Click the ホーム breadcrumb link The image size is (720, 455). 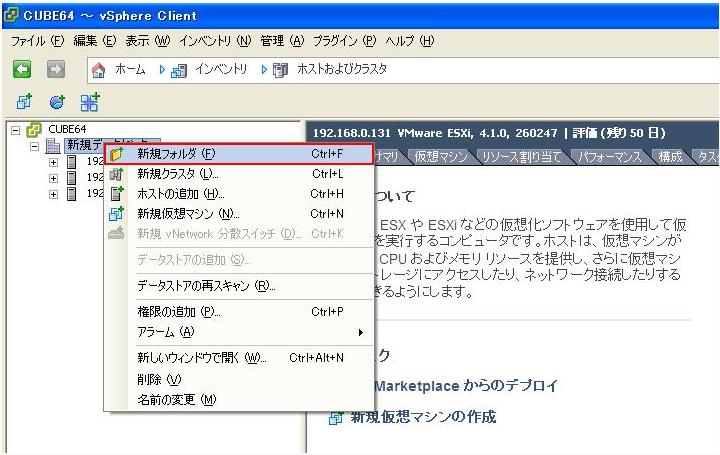coord(130,69)
